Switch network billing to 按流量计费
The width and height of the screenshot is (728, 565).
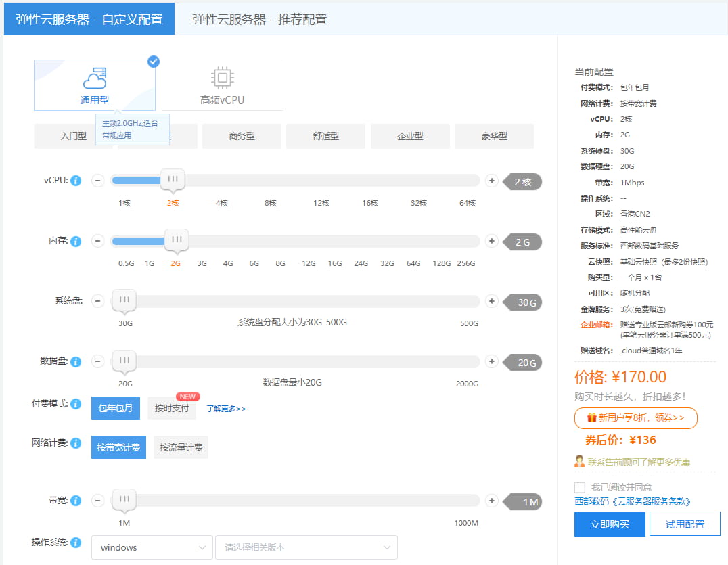181,447
